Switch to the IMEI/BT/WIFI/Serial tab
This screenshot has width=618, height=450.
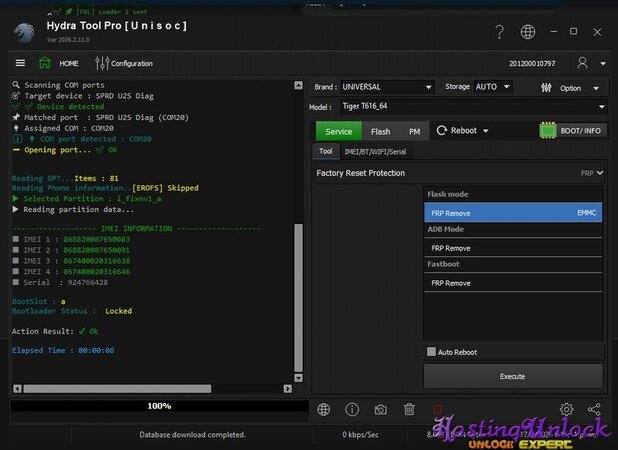(375, 152)
